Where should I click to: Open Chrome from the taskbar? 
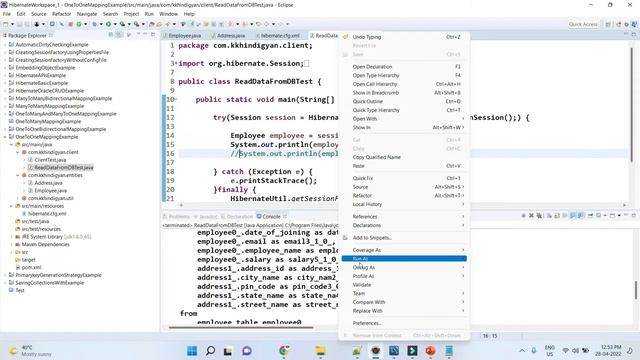coord(284,351)
